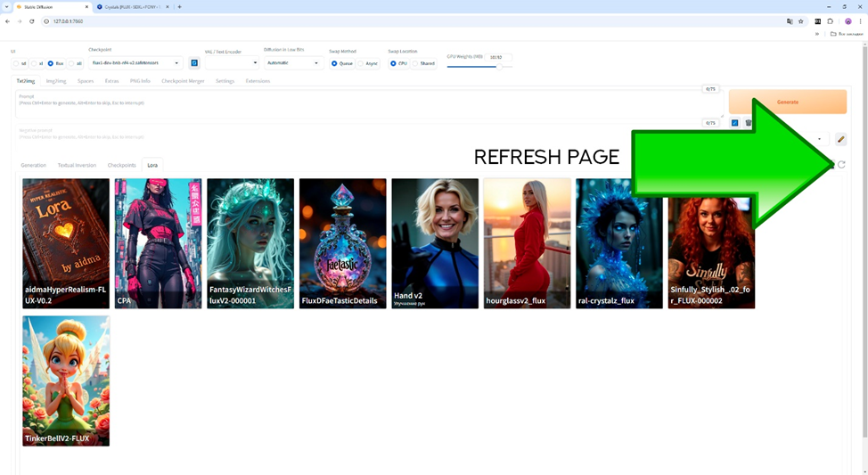Click the Lora list refresh icon
Viewport: 868px width, 475px height.
[x=841, y=164]
